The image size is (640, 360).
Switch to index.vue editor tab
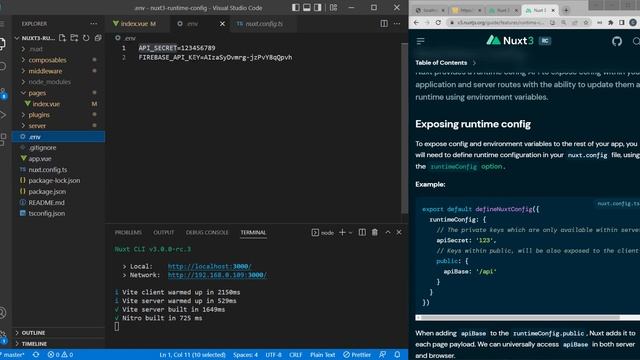click(x=138, y=24)
